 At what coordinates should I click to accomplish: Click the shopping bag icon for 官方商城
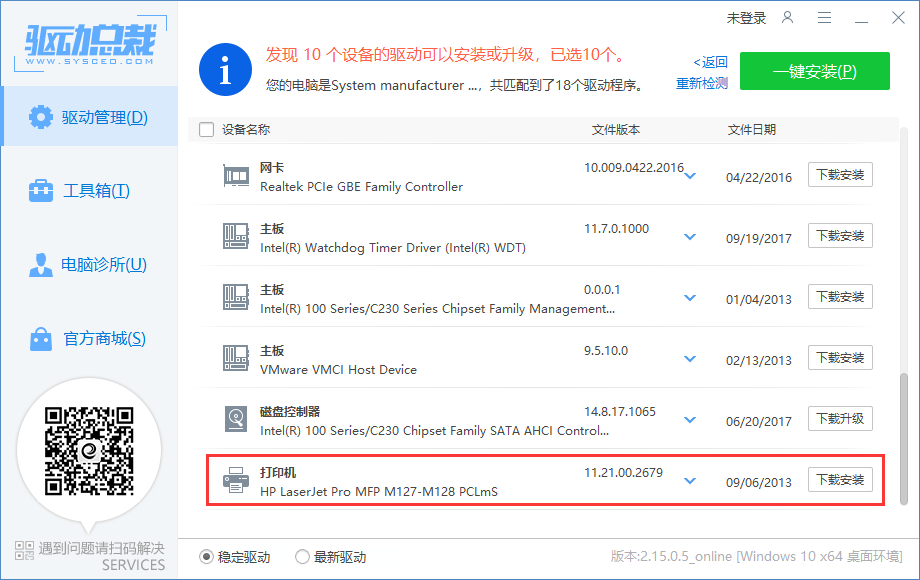[40, 338]
